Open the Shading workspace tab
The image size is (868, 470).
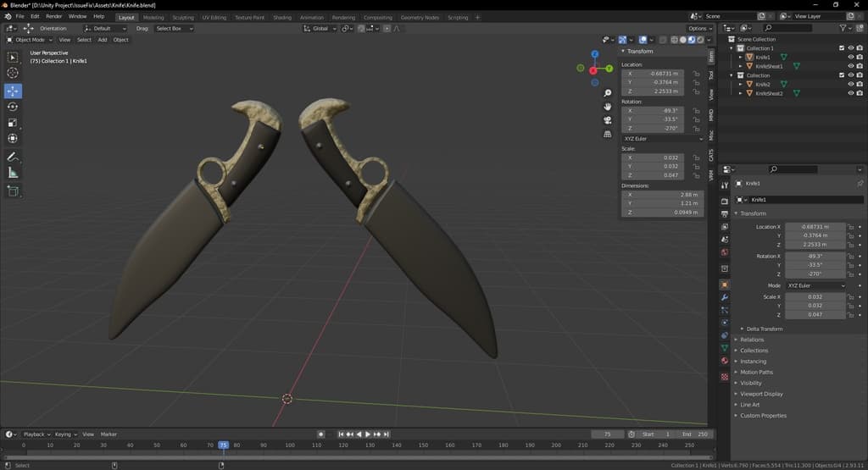tap(282, 17)
